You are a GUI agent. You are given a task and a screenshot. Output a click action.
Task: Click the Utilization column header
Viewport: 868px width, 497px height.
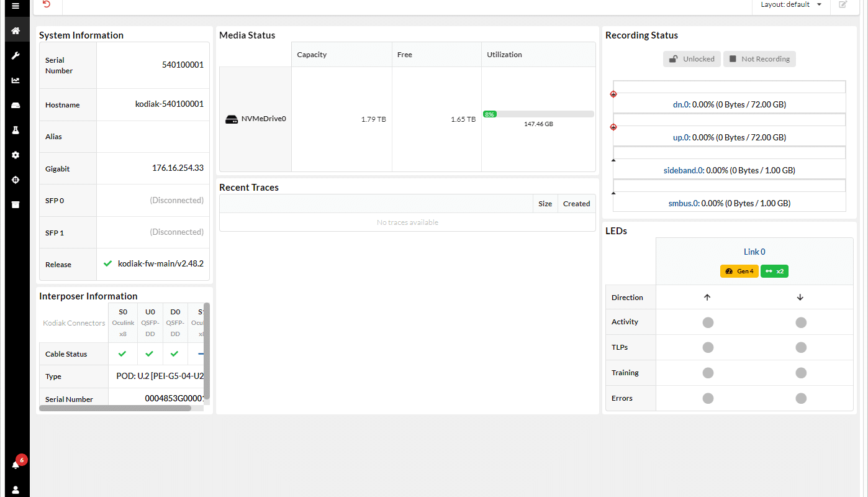538,55
